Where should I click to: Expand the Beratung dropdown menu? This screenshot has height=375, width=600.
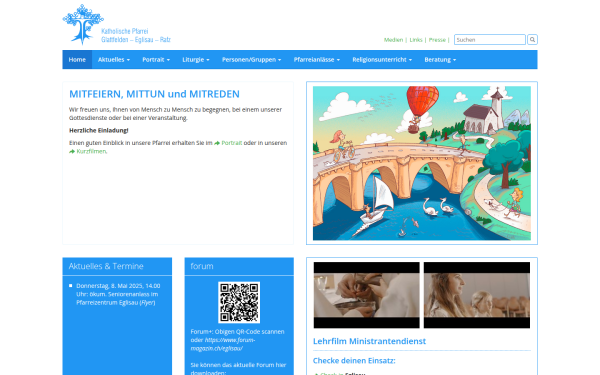click(440, 60)
